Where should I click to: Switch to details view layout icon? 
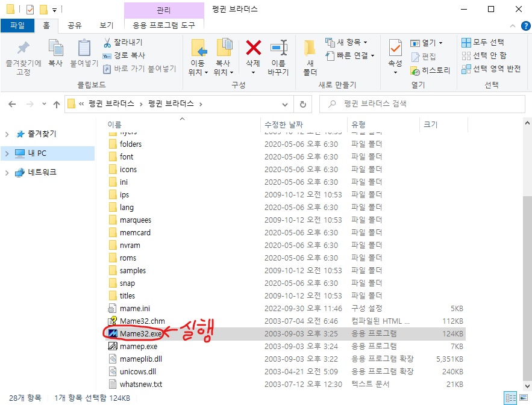(510, 398)
